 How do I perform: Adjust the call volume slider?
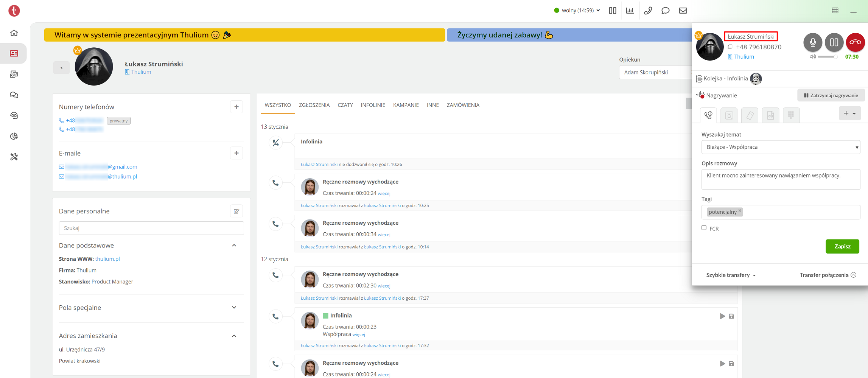coord(828,57)
